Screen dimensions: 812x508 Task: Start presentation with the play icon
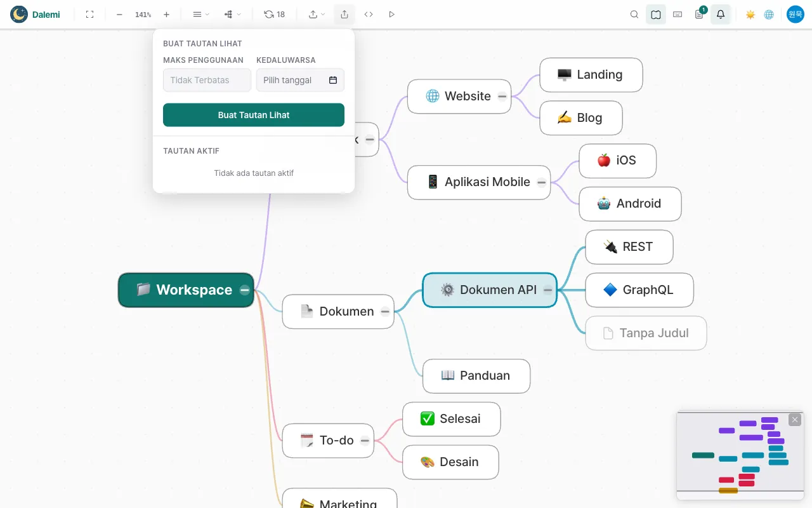[x=391, y=14]
